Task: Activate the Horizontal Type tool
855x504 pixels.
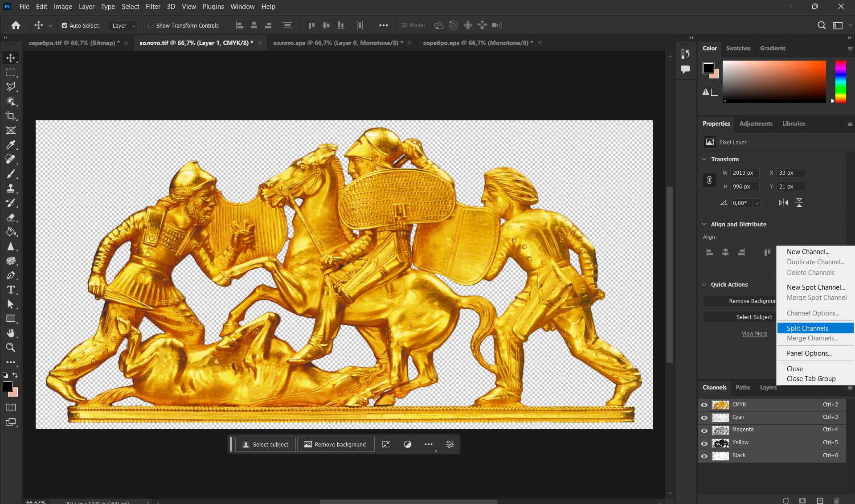Action: coord(11,290)
